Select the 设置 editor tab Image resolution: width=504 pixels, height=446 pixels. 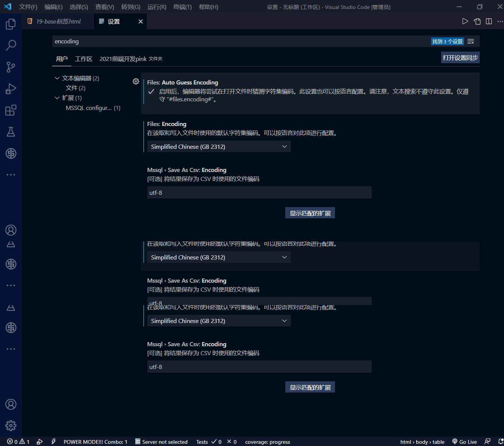tap(120, 22)
